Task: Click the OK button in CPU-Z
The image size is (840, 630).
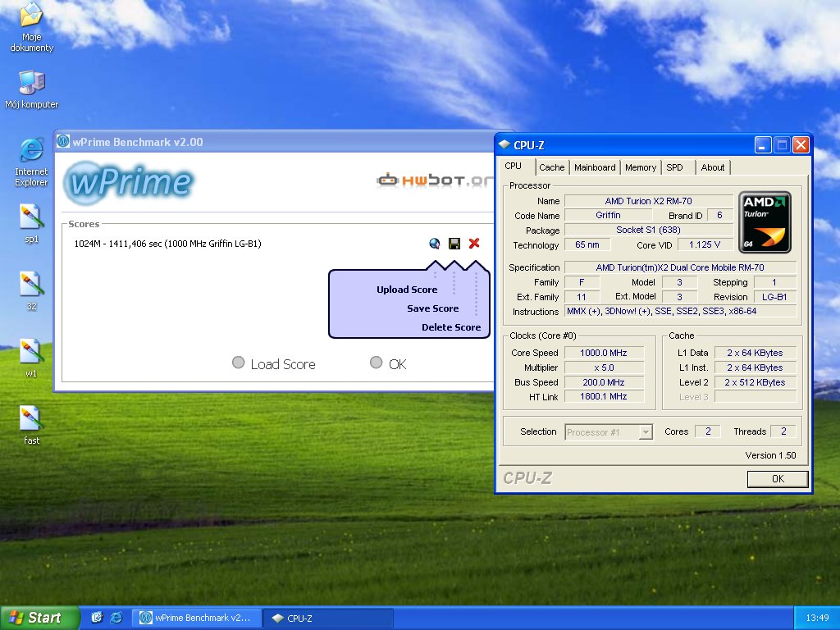Action: point(778,479)
